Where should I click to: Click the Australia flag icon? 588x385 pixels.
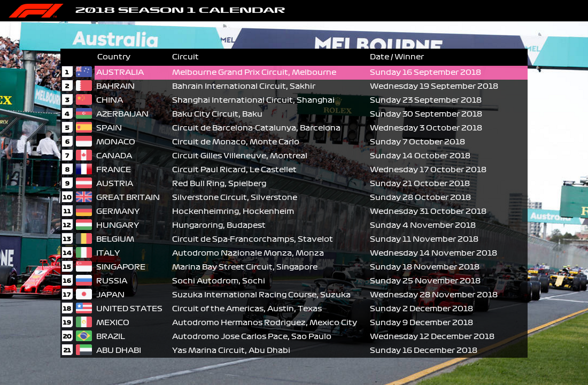[x=84, y=72]
